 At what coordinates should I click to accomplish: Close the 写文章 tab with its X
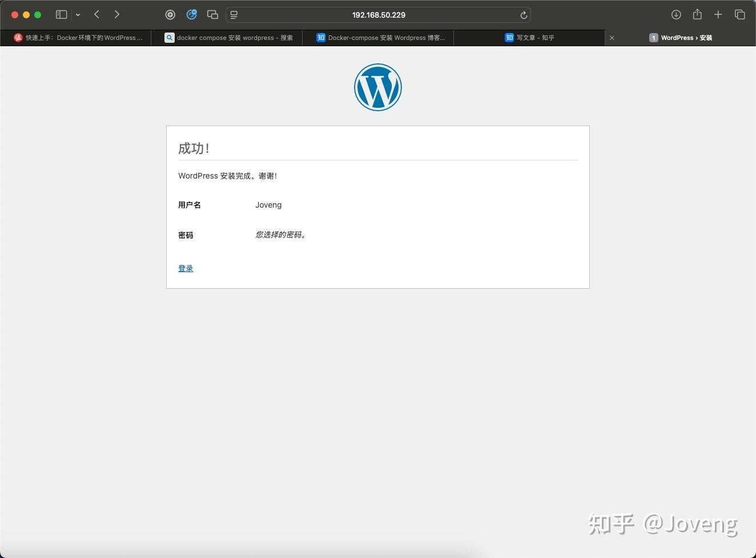[612, 38]
